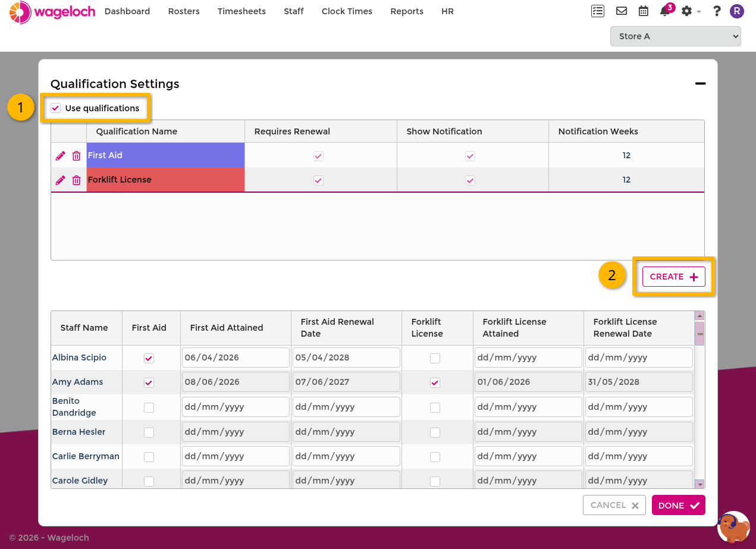Edit Benito Dandridge First Aid Attained date
The width and height of the screenshot is (756, 549).
236,407
